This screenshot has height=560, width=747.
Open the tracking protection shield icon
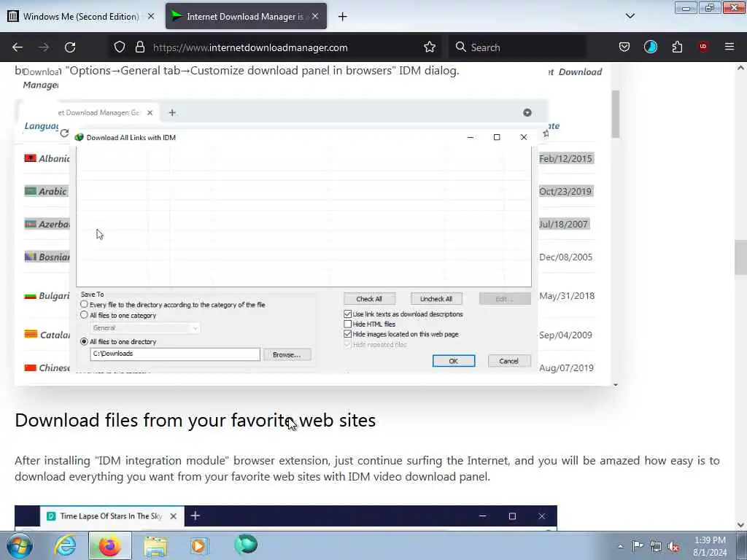[120, 47]
